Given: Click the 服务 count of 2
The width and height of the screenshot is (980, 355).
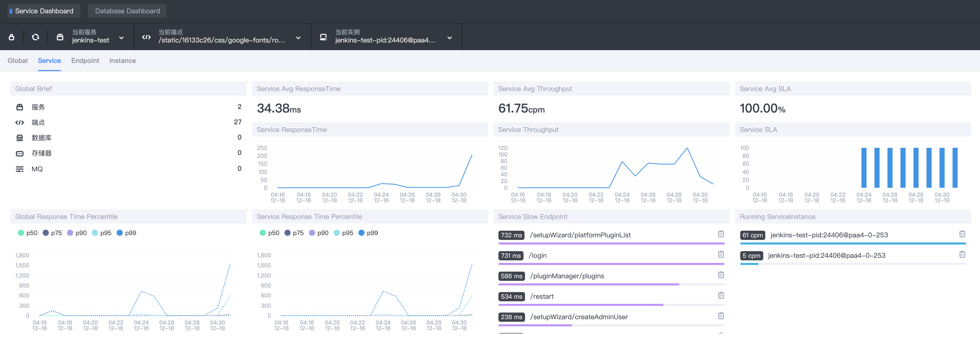Looking at the screenshot, I should coord(239,107).
